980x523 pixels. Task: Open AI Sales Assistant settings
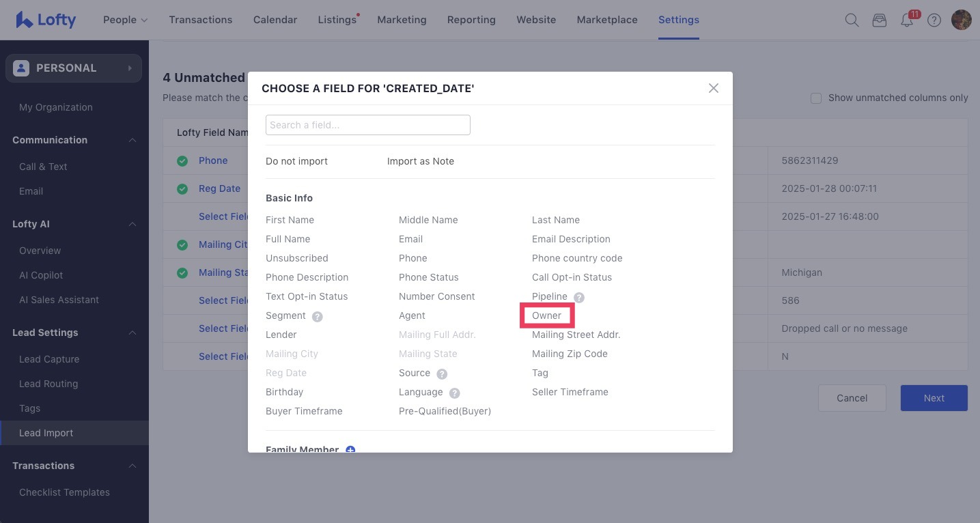point(59,300)
